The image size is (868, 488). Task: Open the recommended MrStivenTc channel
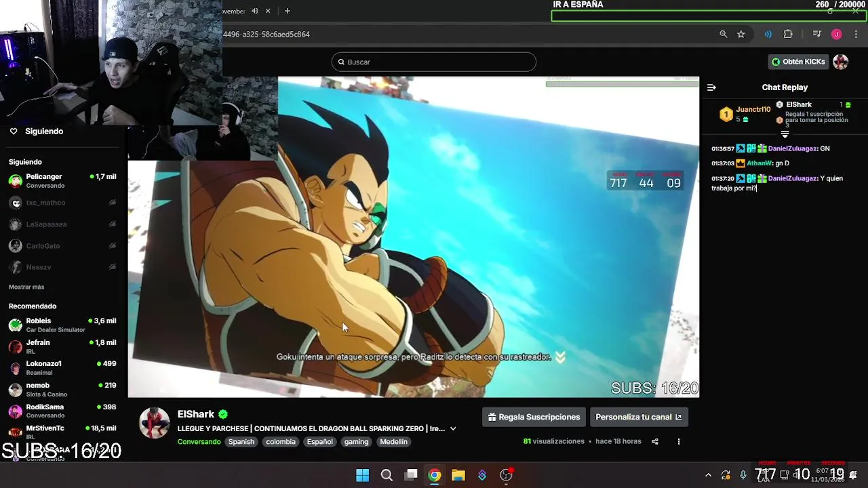pos(64,432)
